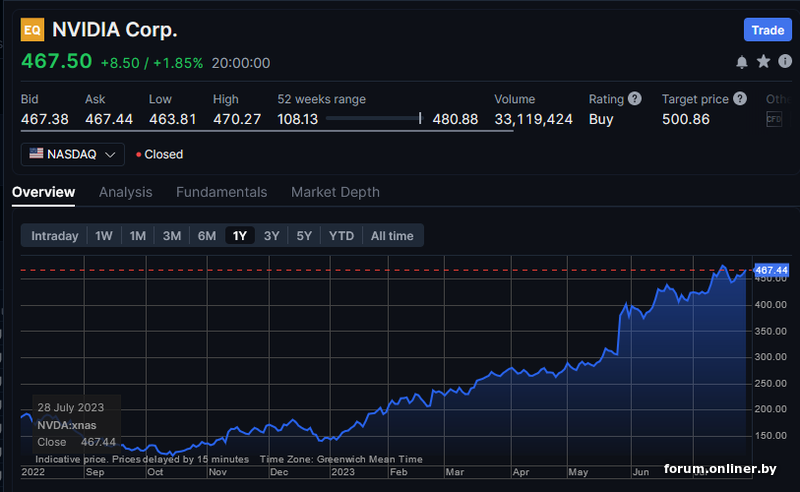Image resolution: width=800 pixels, height=492 pixels.
Task: Click the Rating help question mark icon
Action: (634, 99)
